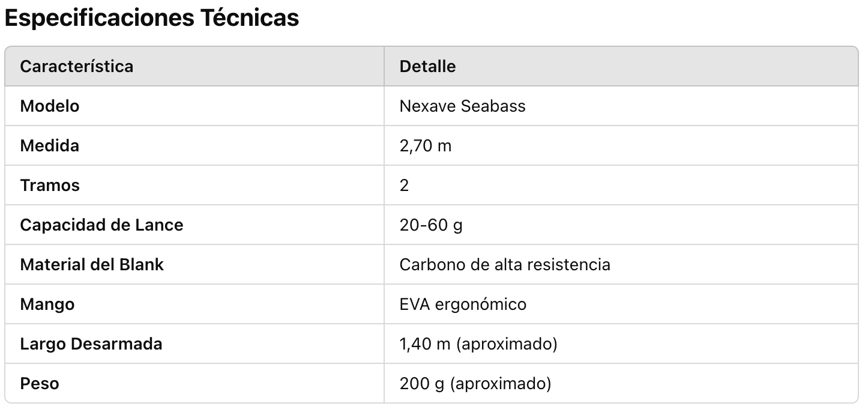
Task: Click the word 'Especificaciones' in the heading
Action: coord(97,19)
